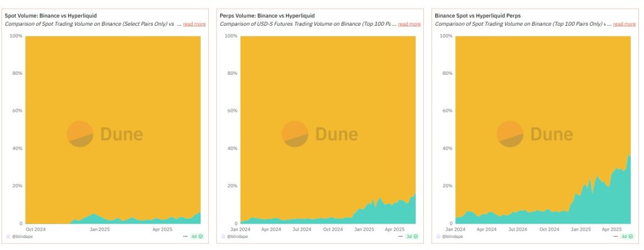Click the Perps Volume: Binance vs Hyperliquid title
The height and width of the screenshot is (250, 644).
(267, 16)
